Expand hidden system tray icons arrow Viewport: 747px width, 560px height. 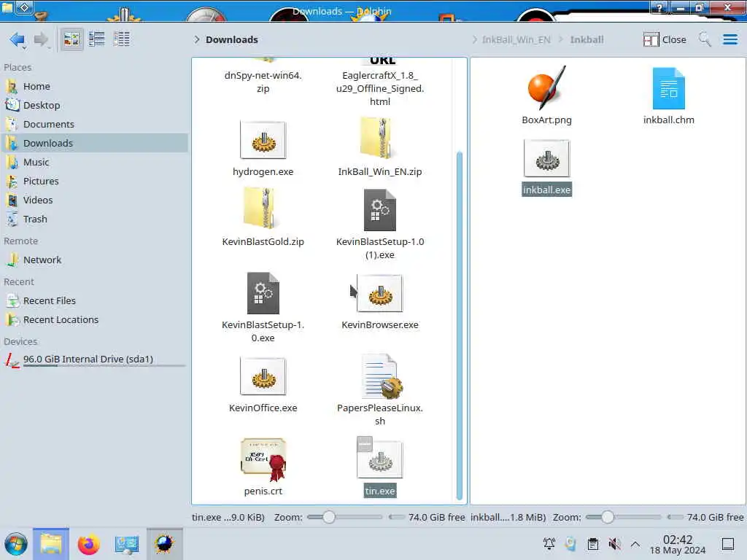[635, 544]
